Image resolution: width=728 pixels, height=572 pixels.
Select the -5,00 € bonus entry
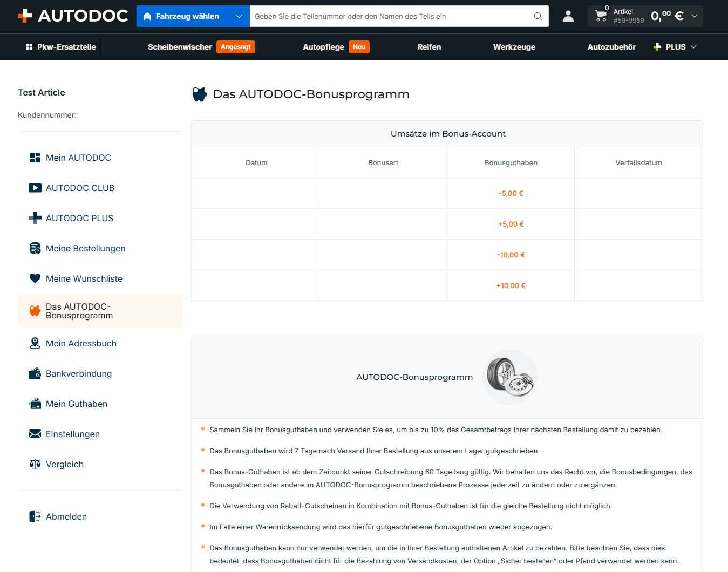click(511, 193)
